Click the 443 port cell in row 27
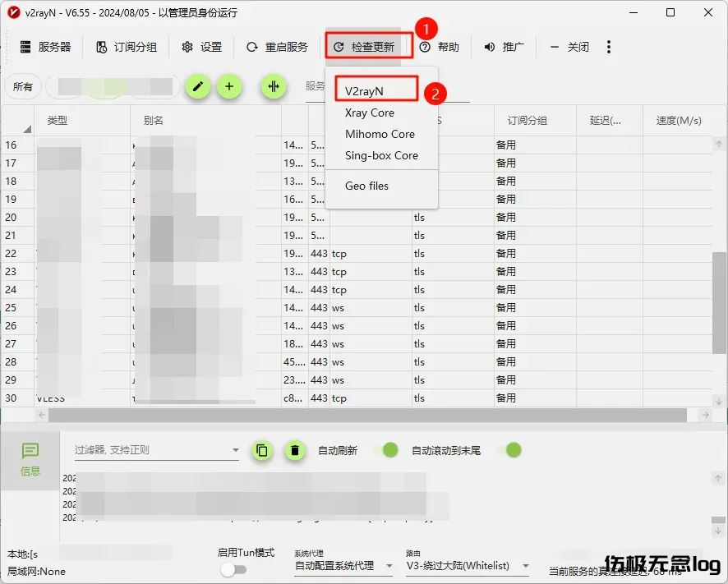Image resolution: width=728 pixels, height=584 pixels. [319, 344]
